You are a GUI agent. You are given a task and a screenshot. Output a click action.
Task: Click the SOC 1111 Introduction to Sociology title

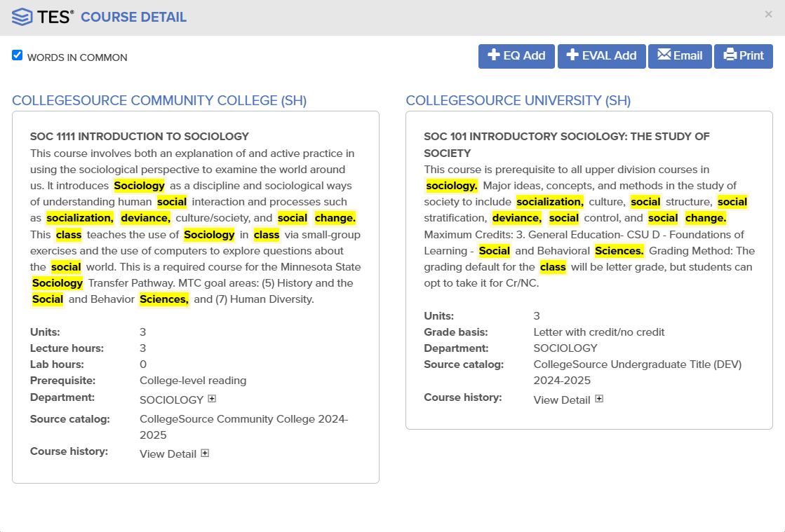click(x=140, y=137)
